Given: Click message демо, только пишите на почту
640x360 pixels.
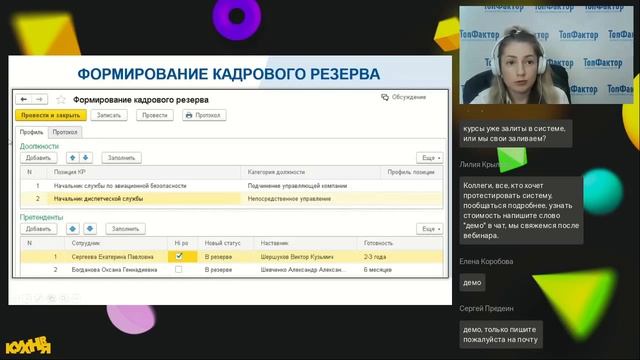Looking at the screenshot, I should click(501, 334).
